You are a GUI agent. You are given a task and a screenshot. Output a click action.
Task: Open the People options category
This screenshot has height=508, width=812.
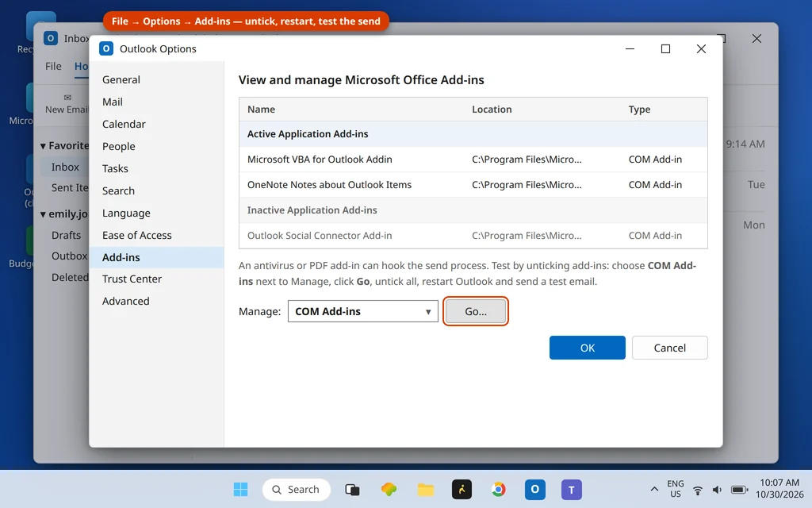[156, 147]
